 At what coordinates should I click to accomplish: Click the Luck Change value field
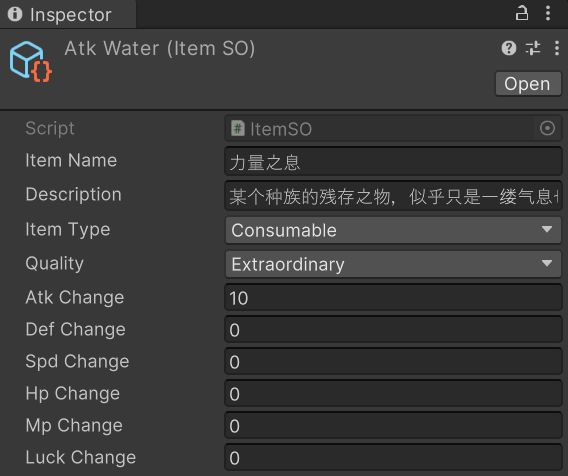point(393,457)
